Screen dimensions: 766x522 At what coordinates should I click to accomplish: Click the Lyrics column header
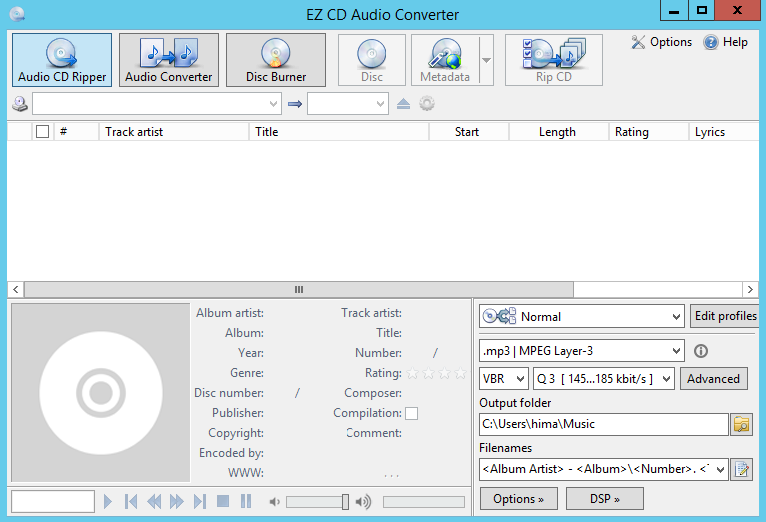724,131
